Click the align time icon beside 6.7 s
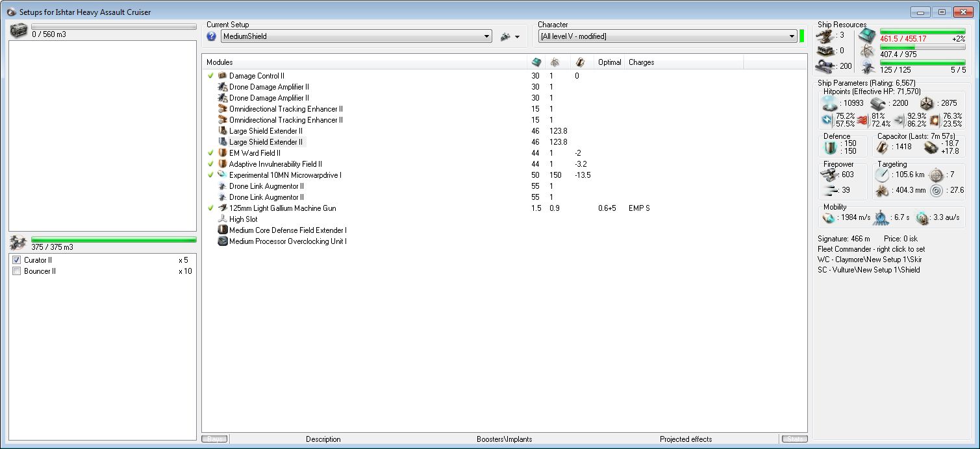Image resolution: width=980 pixels, height=449 pixels. (881, 217)
